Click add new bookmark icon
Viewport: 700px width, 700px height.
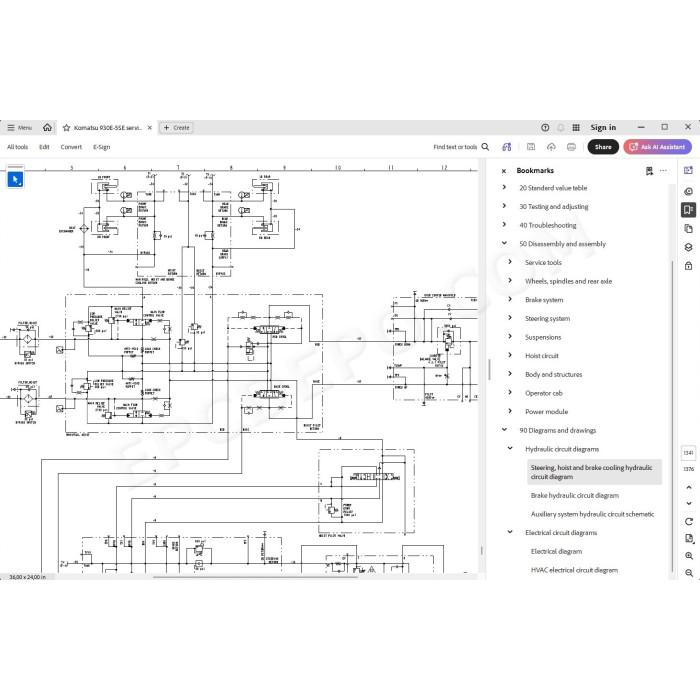click(x=649, y=171)
